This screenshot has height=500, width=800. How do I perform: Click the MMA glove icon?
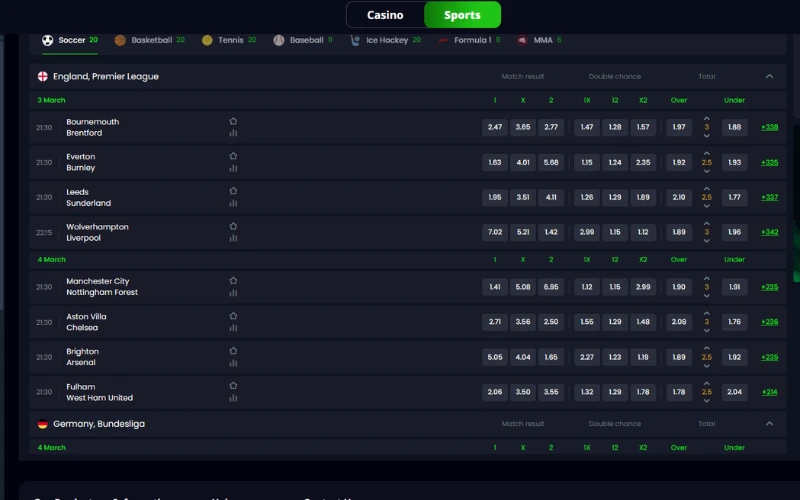(x=522, y=40)
